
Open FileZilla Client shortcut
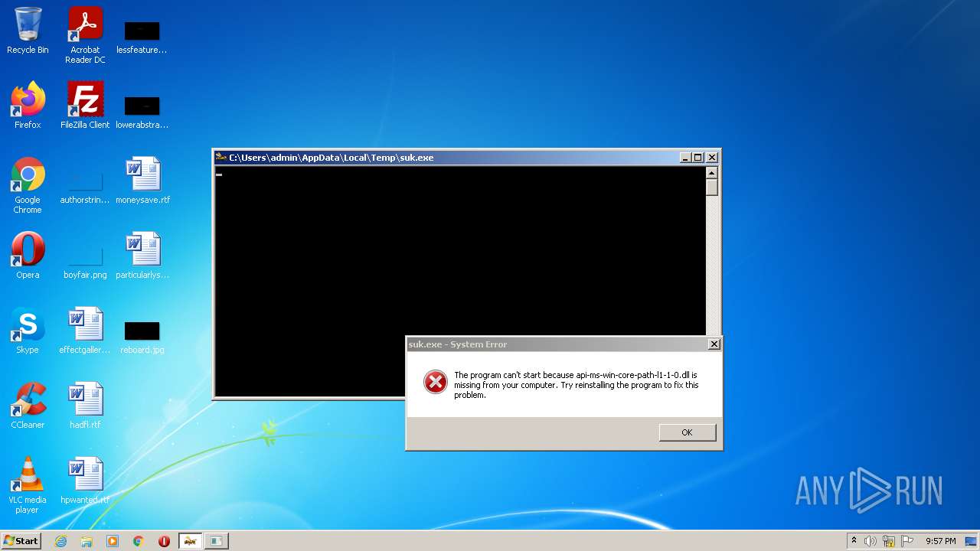pos(85,106)
